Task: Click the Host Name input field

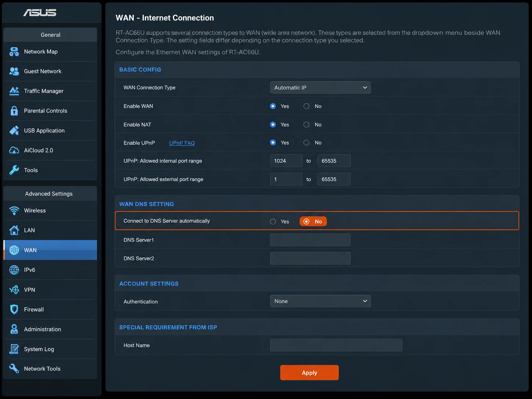Action: [x=336, y=345]
